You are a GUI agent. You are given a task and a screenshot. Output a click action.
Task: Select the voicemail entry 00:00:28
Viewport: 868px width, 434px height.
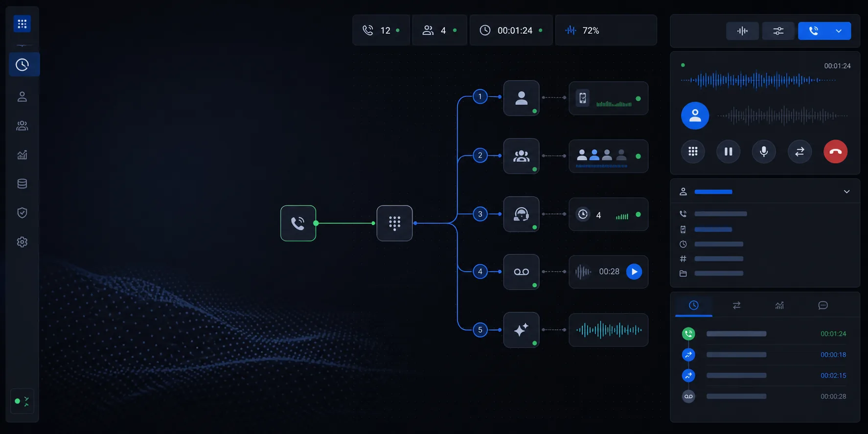(765, 396)
